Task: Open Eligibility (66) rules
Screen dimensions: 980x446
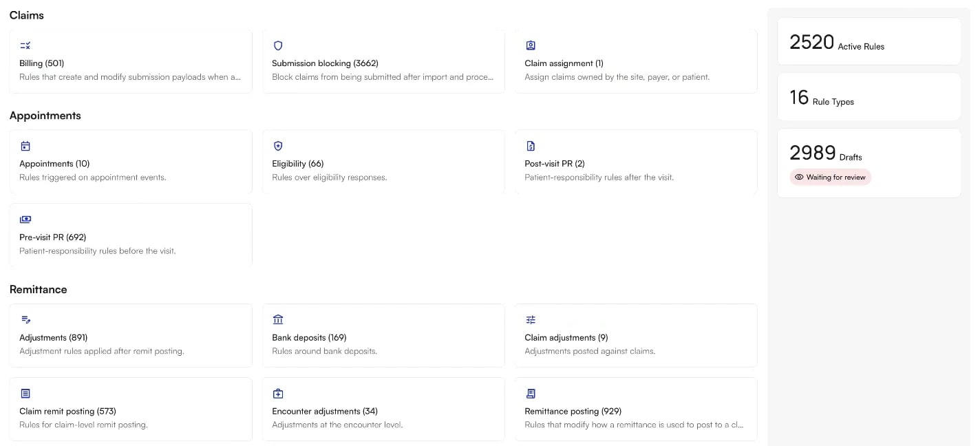Action: pyautogui.click(x=383, y=162)
